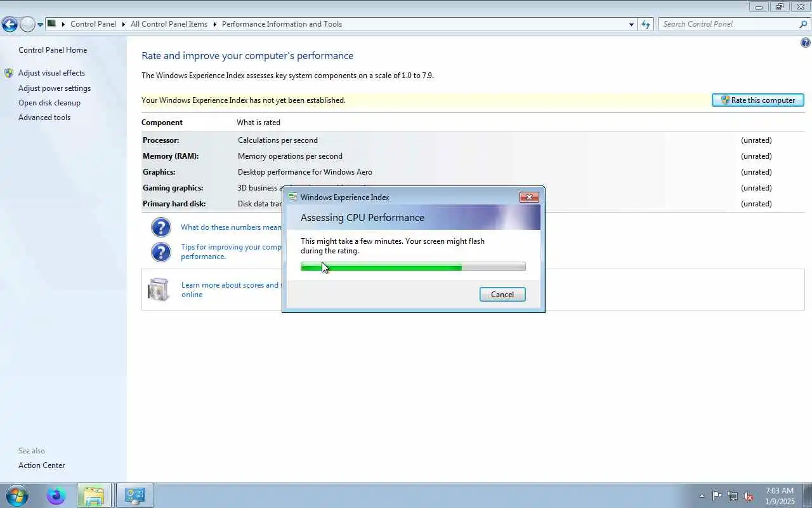Open the What do these numbers mean link

point(231,227)
